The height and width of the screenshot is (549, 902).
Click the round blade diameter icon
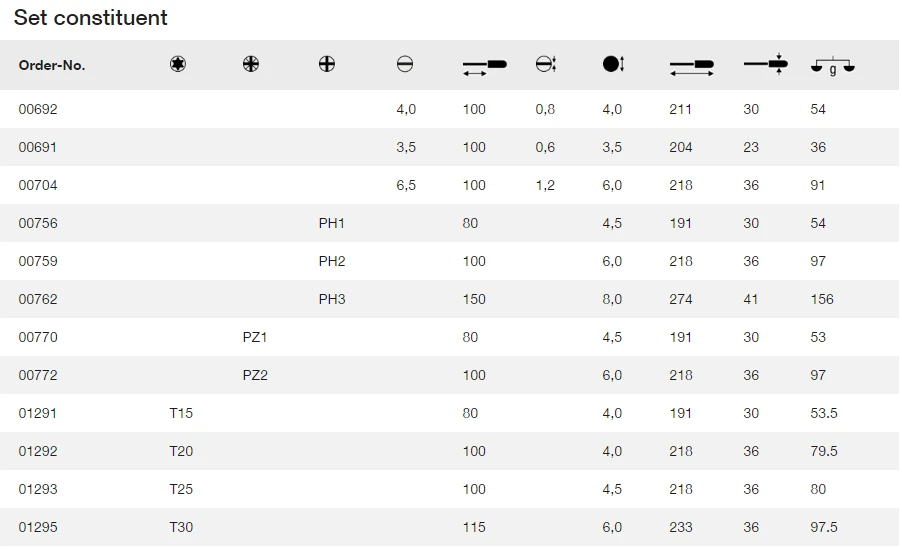tap(613, 65)
